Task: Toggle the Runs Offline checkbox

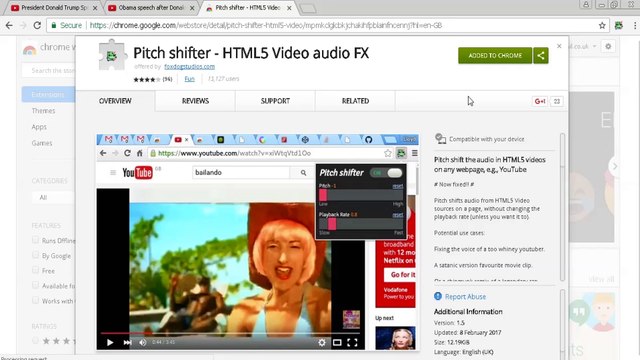Action: click(36, 240)
